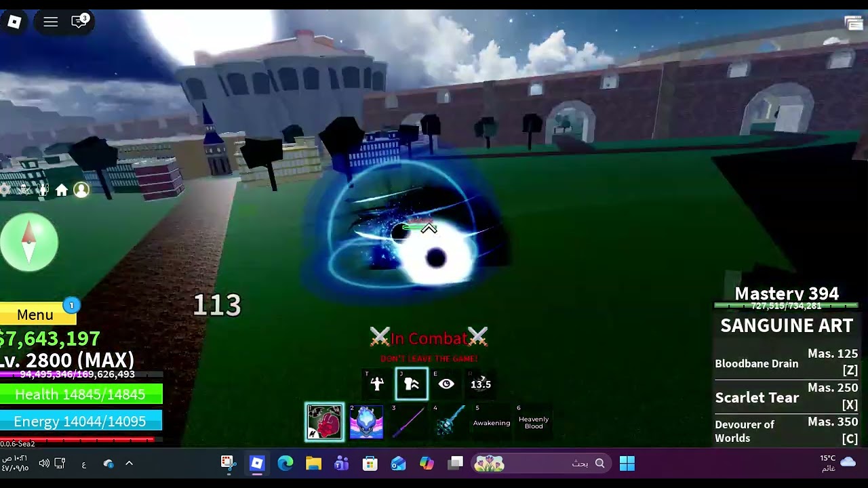Click the green Health 14845/14845 bar
Viewport: 868px width, 488px height.
coord(81,394)
